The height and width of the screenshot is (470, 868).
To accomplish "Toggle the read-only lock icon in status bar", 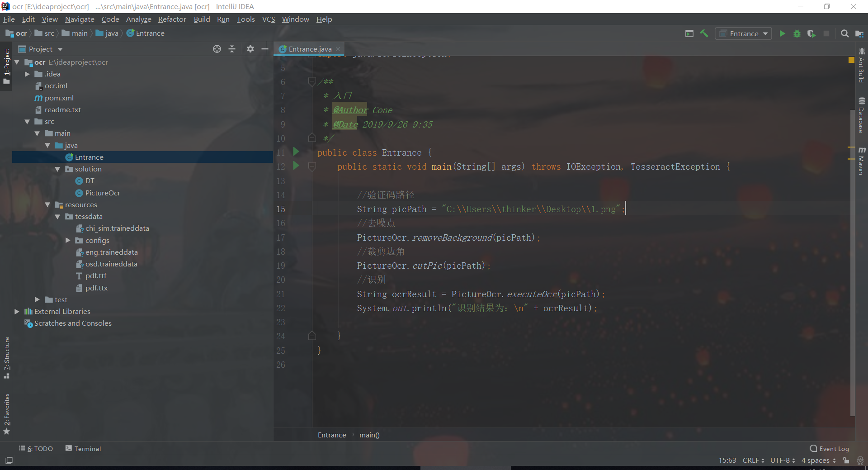I will click(x=846, y=461).
